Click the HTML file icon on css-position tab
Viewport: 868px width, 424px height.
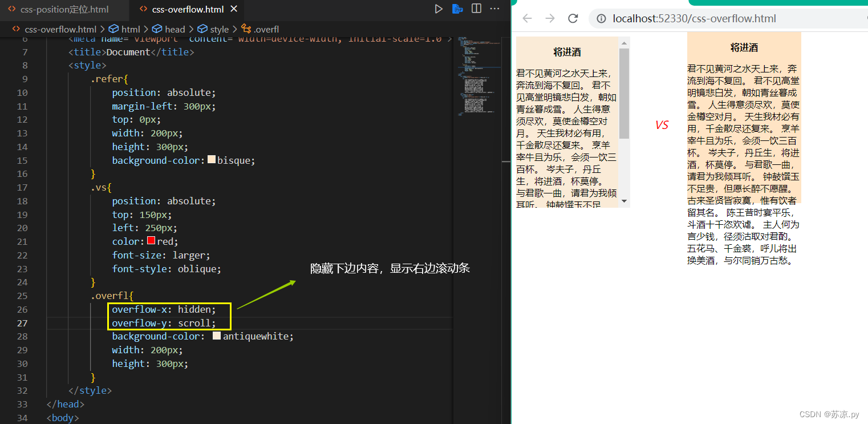pos(11,9)
